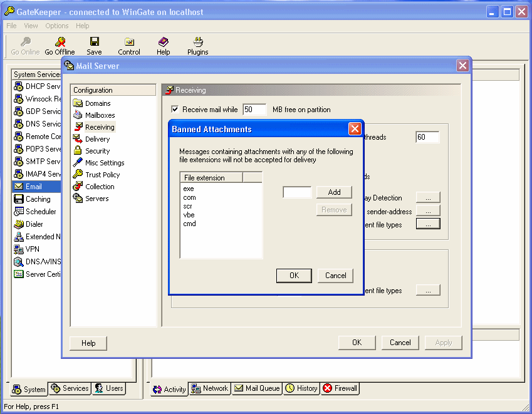Click the Remove button
Screen dimensions: 532x414
pyautogui.click(x=334, y=210)
